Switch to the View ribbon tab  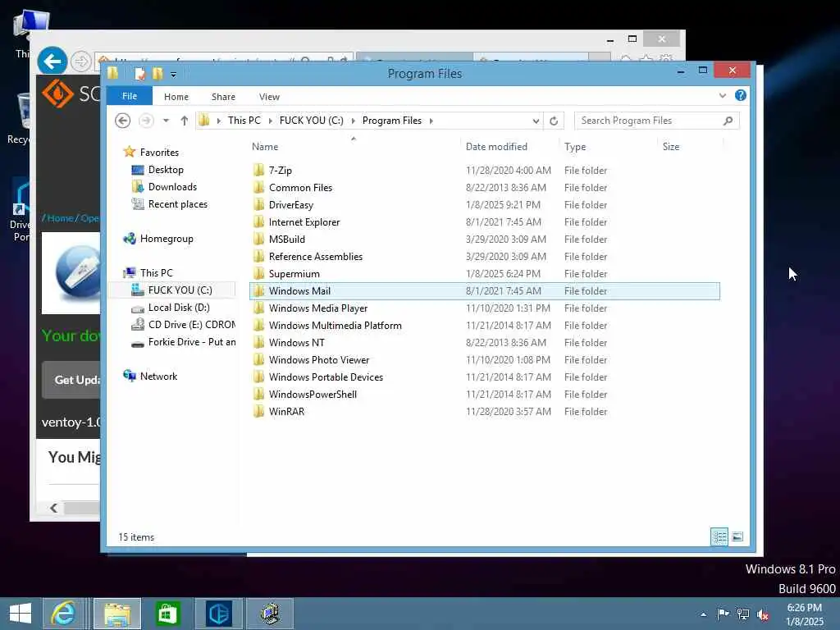269,97
